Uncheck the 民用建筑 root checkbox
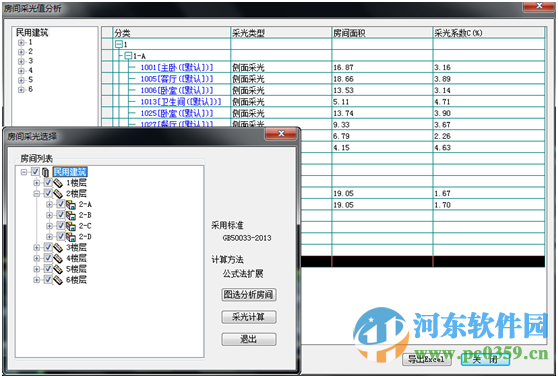Screen dimensions: 558x378 tap(35, 172)
